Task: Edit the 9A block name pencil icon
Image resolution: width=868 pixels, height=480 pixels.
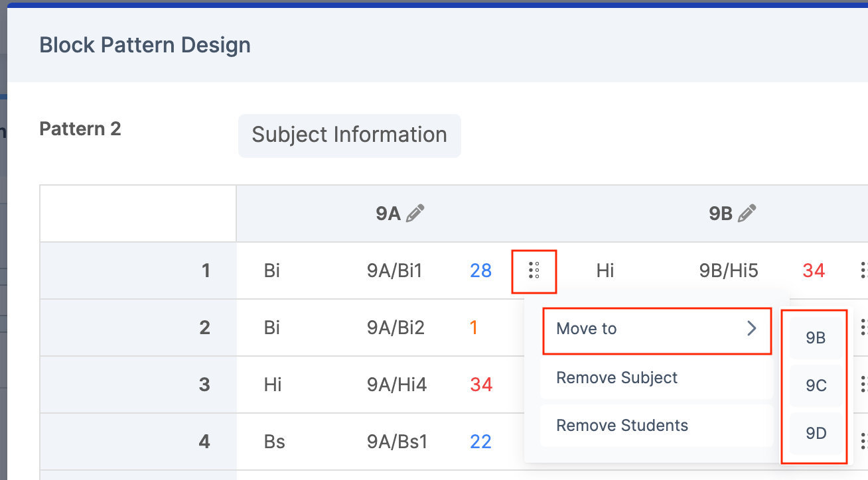Action: 415,213
